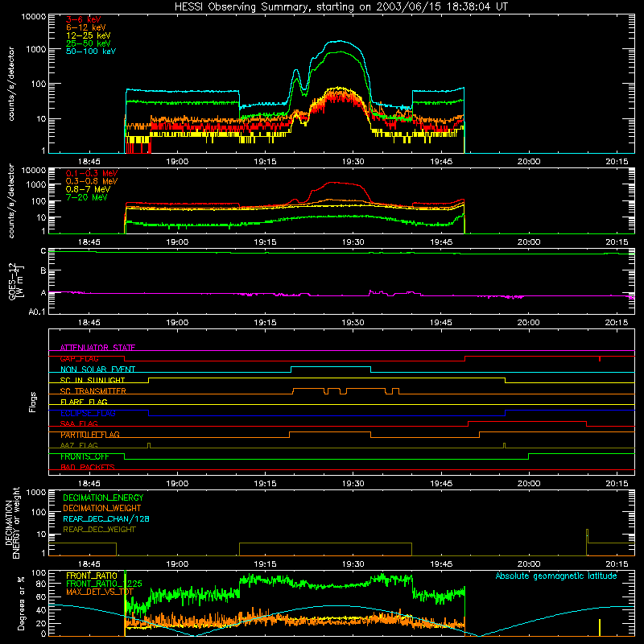Select the SAA_FLAG label
The width and height of the screenshot is (644, 644).
pos(79,423)
